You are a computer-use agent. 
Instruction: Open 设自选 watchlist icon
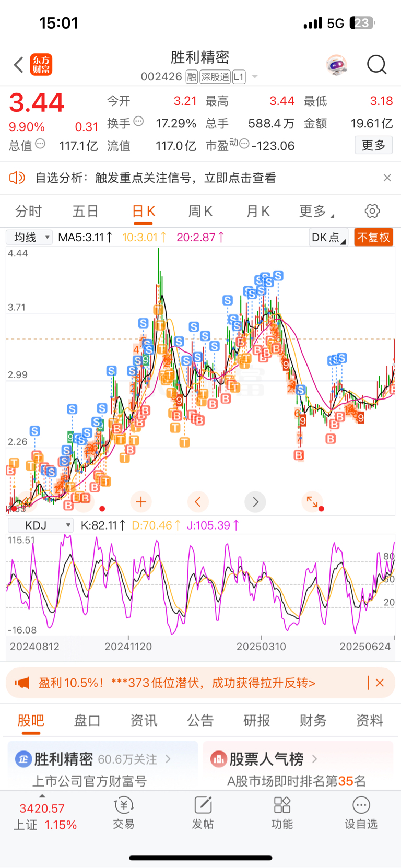point(361,813)
